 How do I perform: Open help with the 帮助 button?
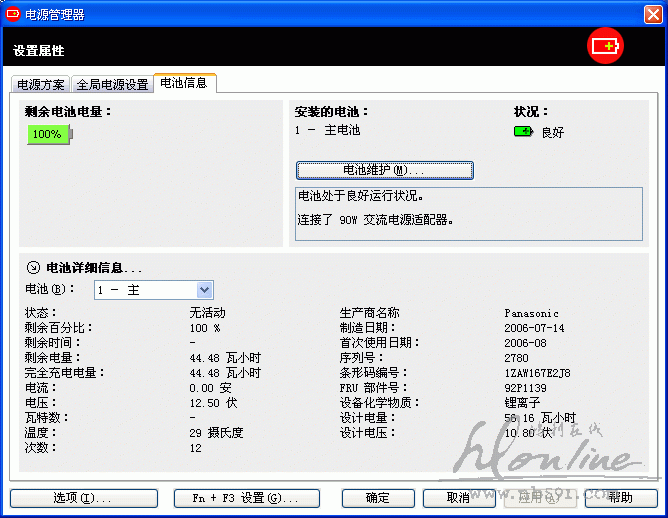pos(620,498)
